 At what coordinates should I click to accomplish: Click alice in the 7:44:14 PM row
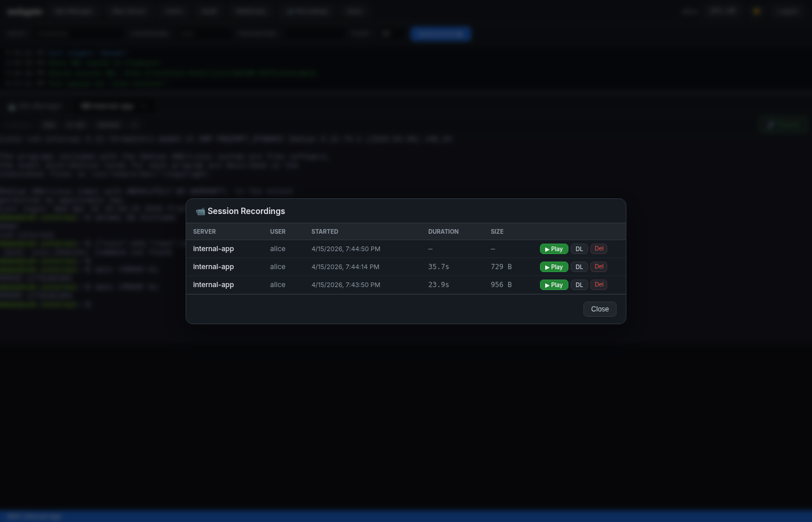coord(278,267)
